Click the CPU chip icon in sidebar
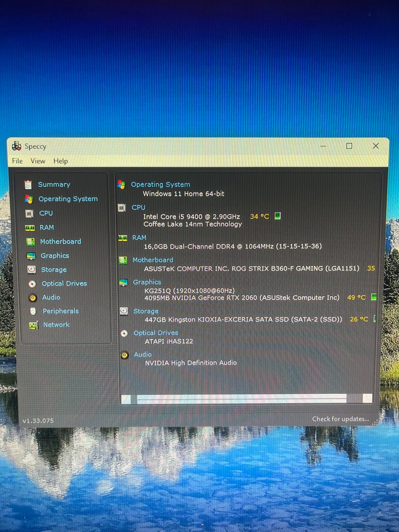Screen dimensions: 399x532 [30, 214]
